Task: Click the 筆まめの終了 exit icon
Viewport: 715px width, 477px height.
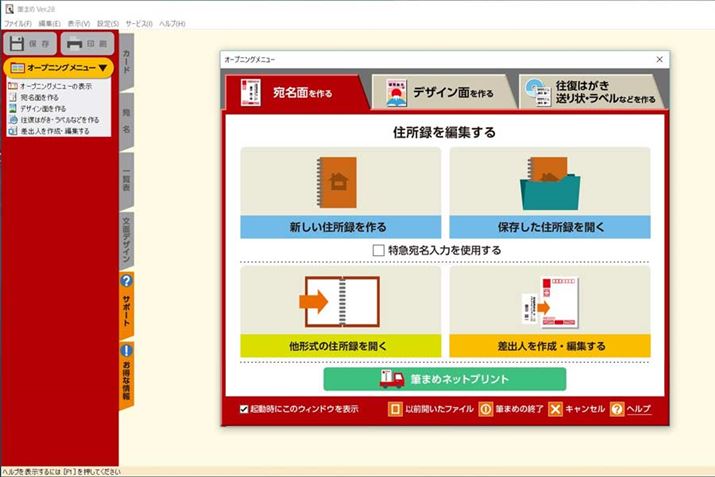Action: tap(486, 409)
